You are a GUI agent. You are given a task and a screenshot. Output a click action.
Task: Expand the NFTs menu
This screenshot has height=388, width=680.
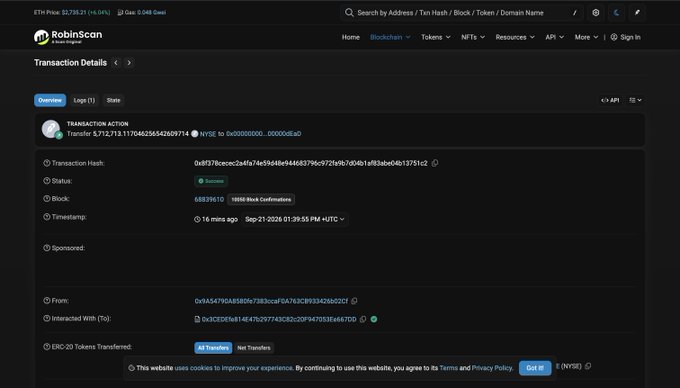pyautogui.click(x=473, y=37)
